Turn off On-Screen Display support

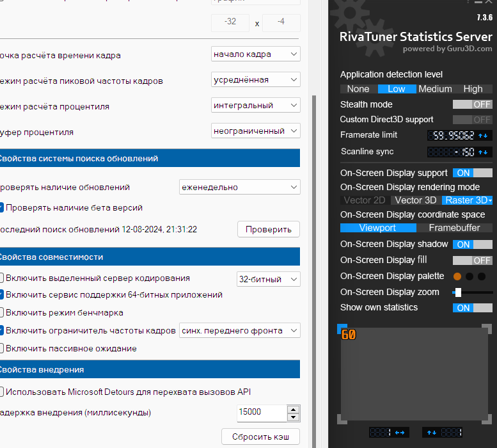tap(473, 173)
